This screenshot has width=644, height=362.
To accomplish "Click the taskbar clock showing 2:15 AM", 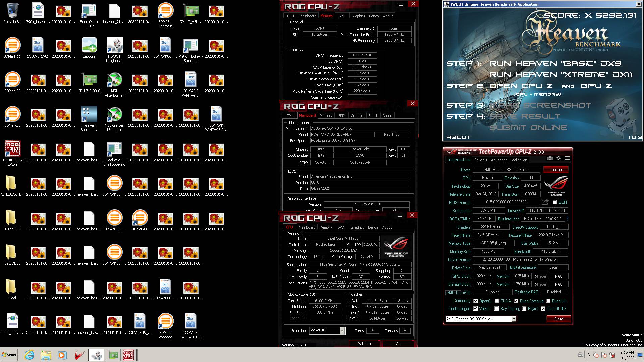I will (627, 355).
